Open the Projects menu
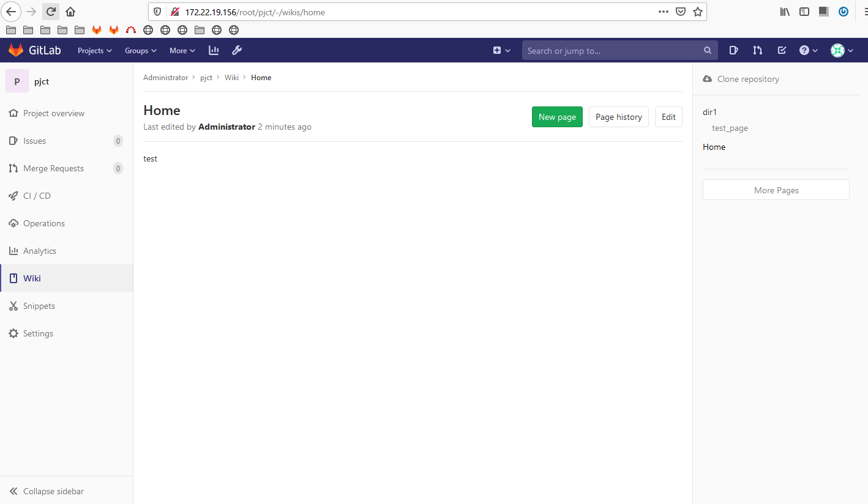Viewport: 868px width, 504px height. tap(94, 50)
